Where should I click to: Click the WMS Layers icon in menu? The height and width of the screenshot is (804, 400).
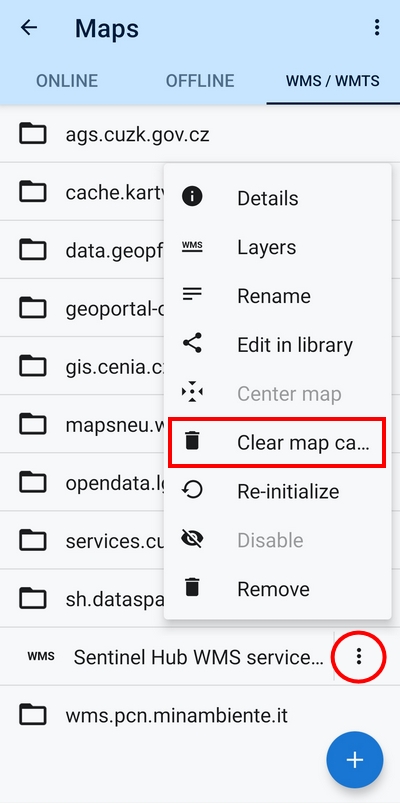192,247
